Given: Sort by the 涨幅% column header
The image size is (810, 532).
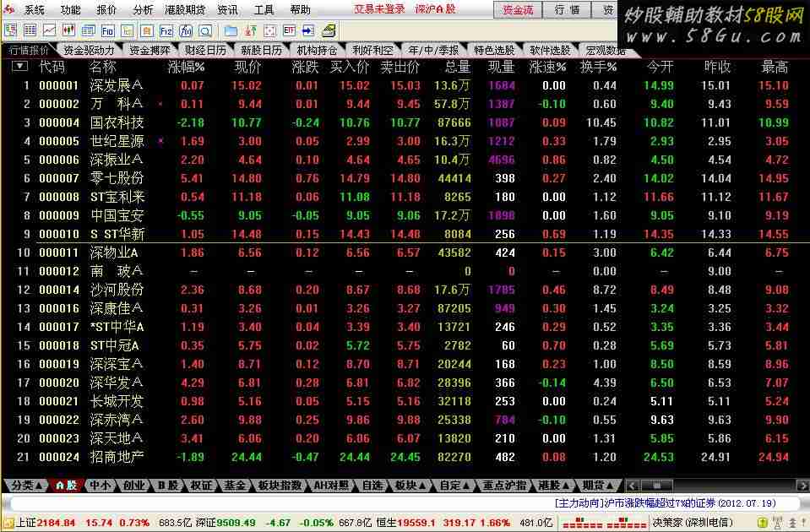Looking at the screenshot, I should (186, 67).
